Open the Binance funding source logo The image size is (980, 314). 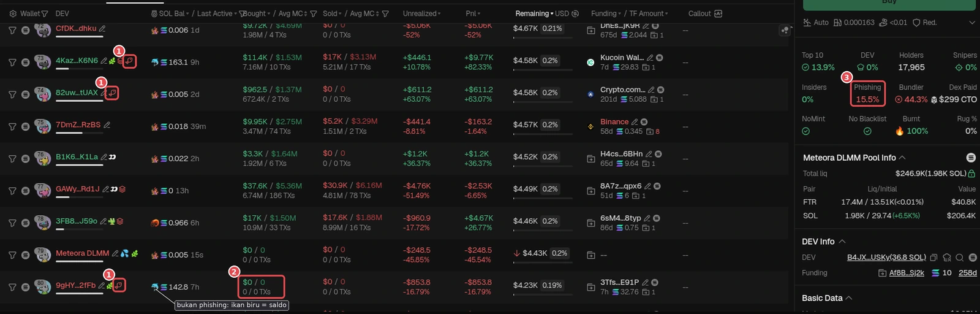(x=590, y=126)
